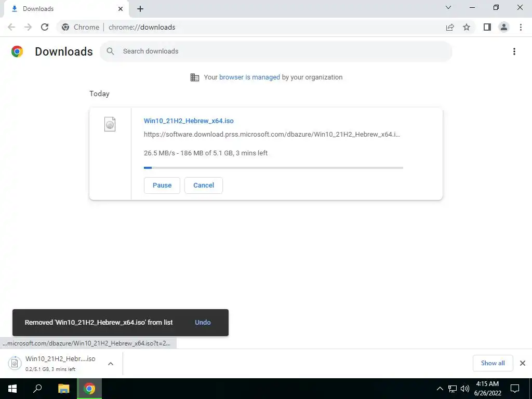Focus the Search downloads field
This screenshot has width=532, height=399.
(x=276, y=51)
